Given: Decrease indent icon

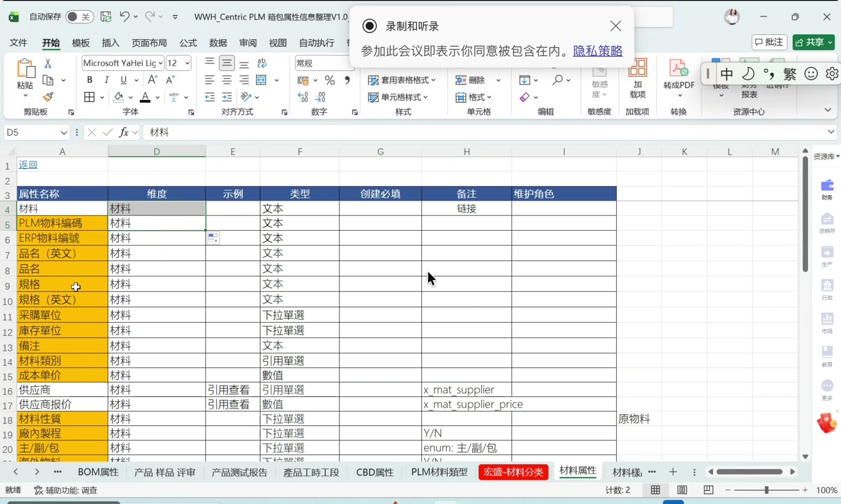Looking at the screenshot, I should point(210,97).
